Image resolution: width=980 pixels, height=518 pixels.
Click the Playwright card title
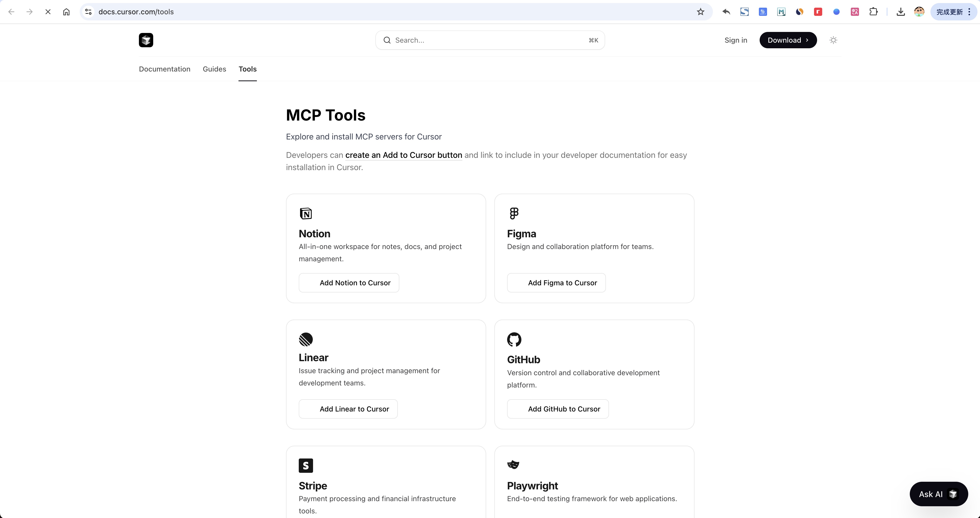click(532, 486)
